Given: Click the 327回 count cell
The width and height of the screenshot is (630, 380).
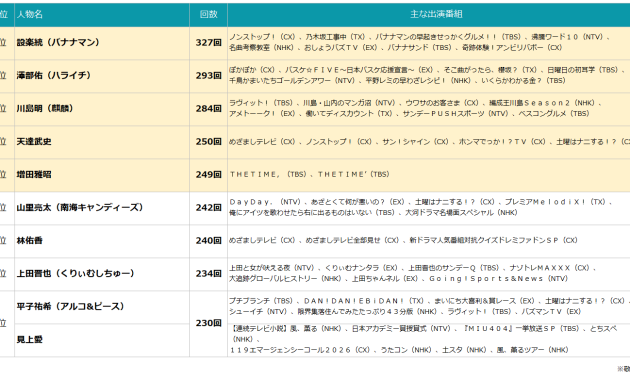Looking at the screenshot, I should coord(209,43).
